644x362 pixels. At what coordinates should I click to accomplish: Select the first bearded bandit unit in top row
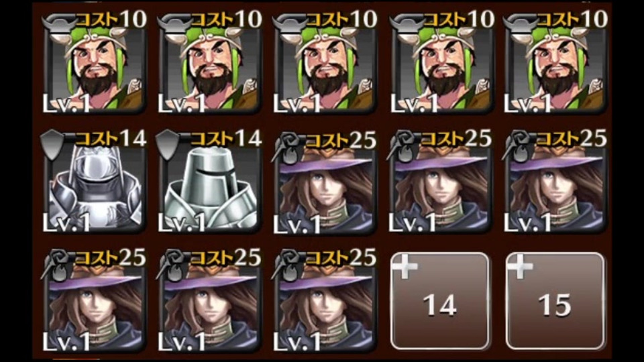click(94, 63)
